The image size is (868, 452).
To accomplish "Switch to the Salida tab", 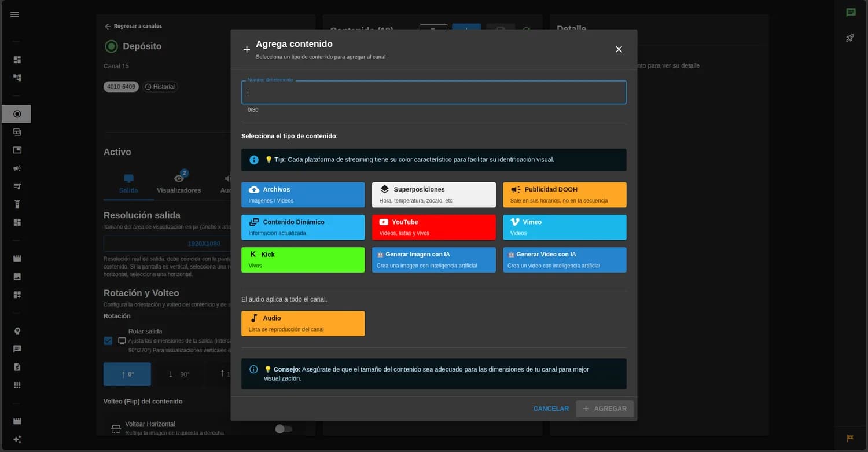I will click(128, 184).
